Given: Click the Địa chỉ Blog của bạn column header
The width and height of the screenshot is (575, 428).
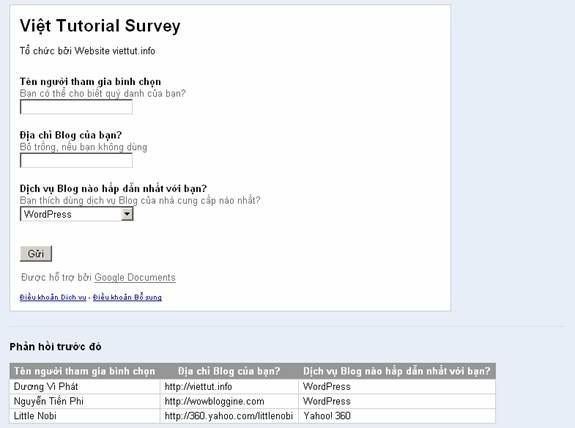Looking at the screenshot, I should pyautogui.click(x=229, y=371).
